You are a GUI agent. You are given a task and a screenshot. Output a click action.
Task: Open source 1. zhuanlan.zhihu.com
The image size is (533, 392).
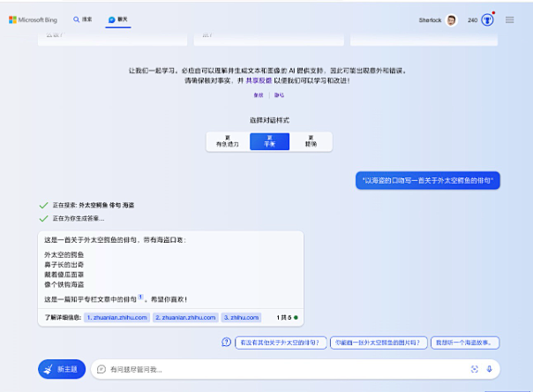[x=117, y=318]
